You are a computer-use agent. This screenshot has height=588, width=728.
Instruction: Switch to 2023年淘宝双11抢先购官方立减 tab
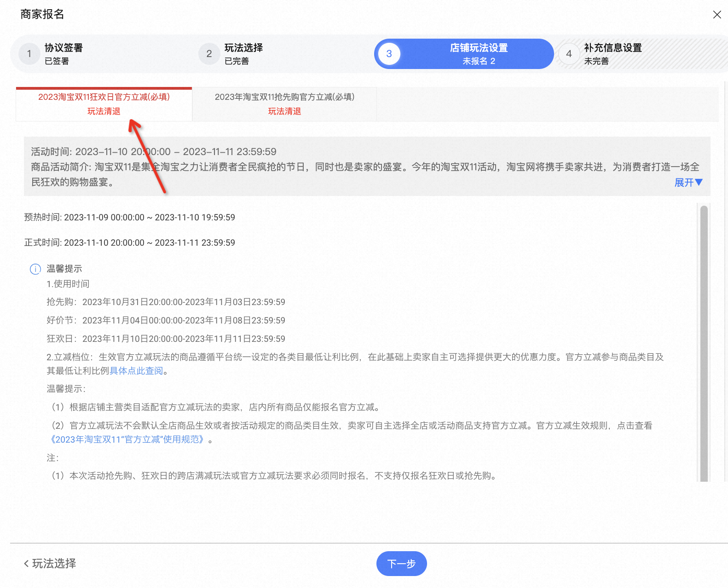(x=284, y=104)
